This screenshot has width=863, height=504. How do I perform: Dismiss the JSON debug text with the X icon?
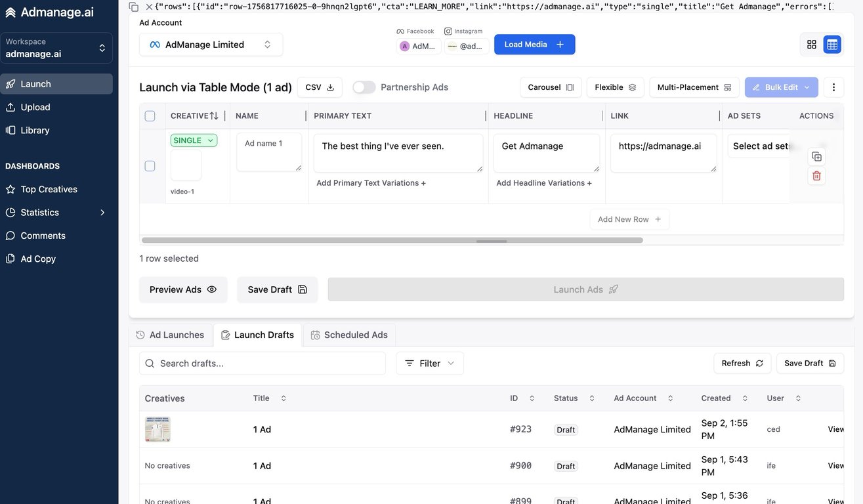tap(149, 7)
